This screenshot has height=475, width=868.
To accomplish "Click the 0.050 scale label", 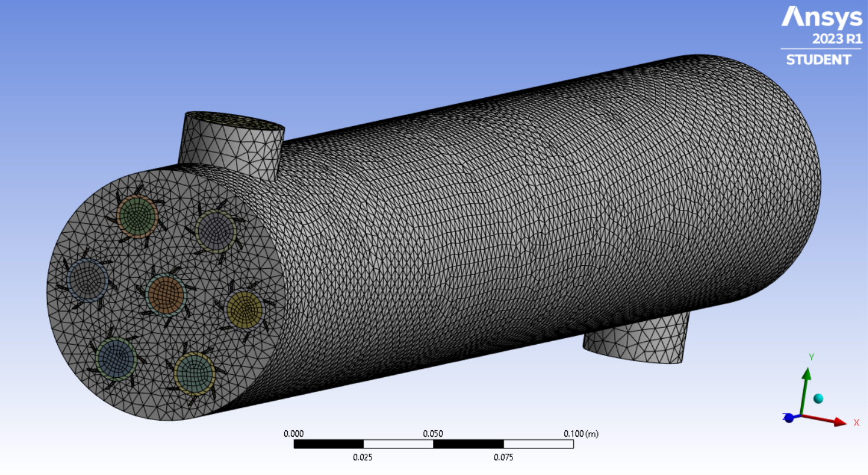I will (433, 434).
